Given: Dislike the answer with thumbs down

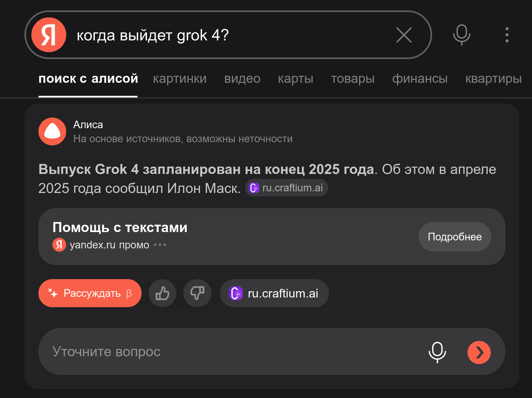Looking at the screenshot, I should click(197, 293).
